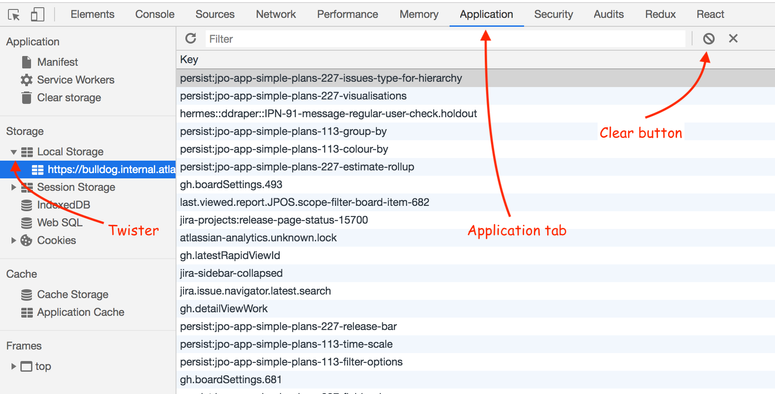This screenshot has height=394, width=775.
Task: Open Cache Storage in the sidebar
Action: (72, 294)
